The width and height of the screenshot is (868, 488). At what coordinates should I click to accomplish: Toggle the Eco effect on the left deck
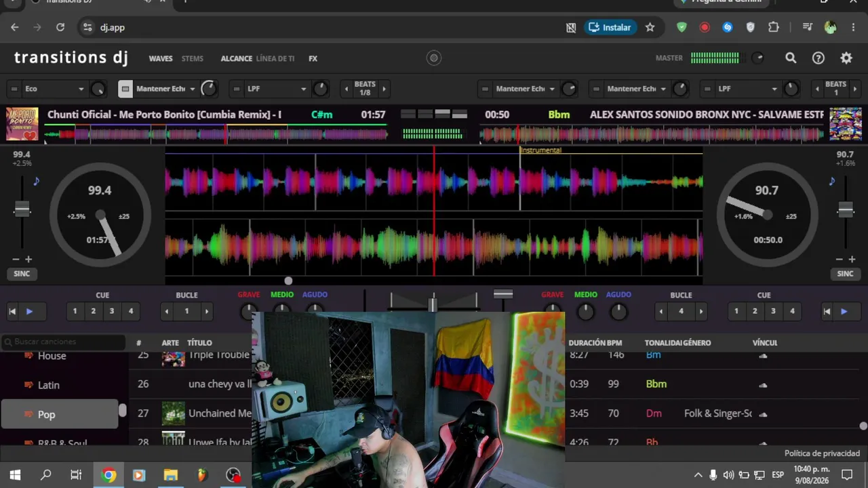tap(14, 89)
